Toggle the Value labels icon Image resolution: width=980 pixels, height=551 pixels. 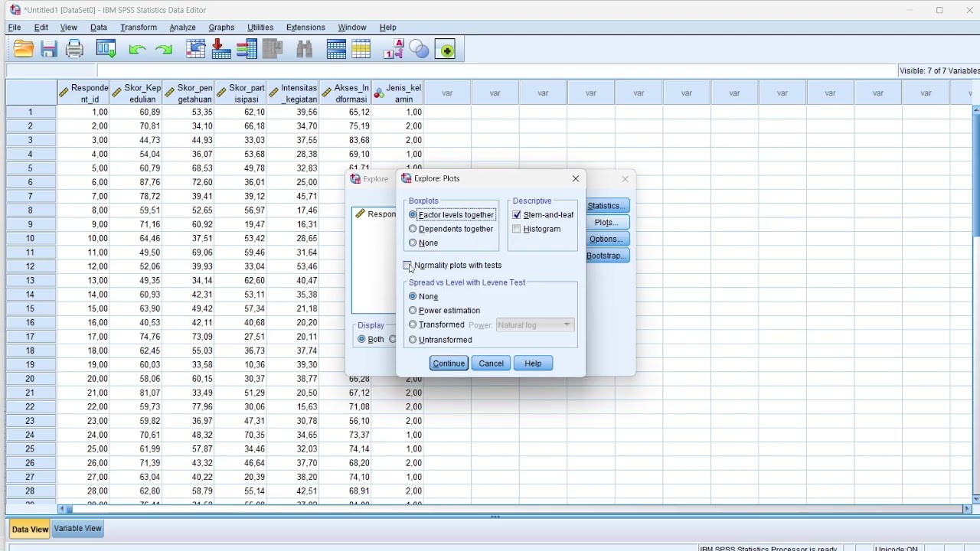[x=394, y=50]
